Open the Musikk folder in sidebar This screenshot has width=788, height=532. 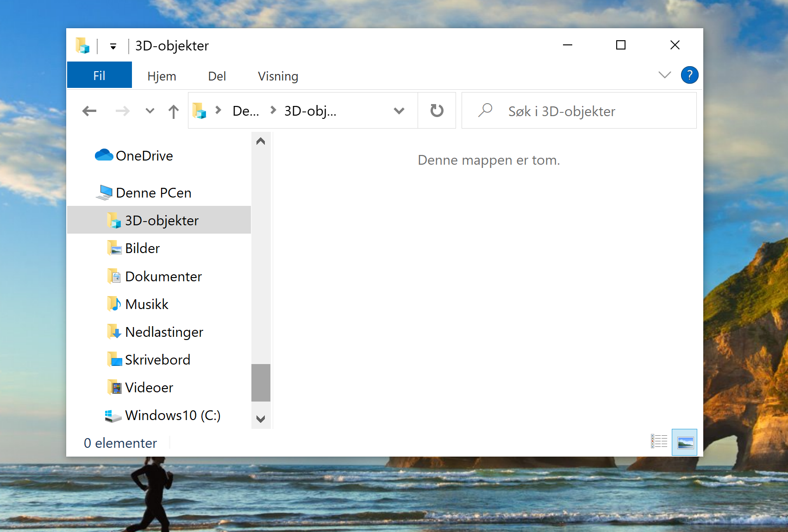click(146, 304)
